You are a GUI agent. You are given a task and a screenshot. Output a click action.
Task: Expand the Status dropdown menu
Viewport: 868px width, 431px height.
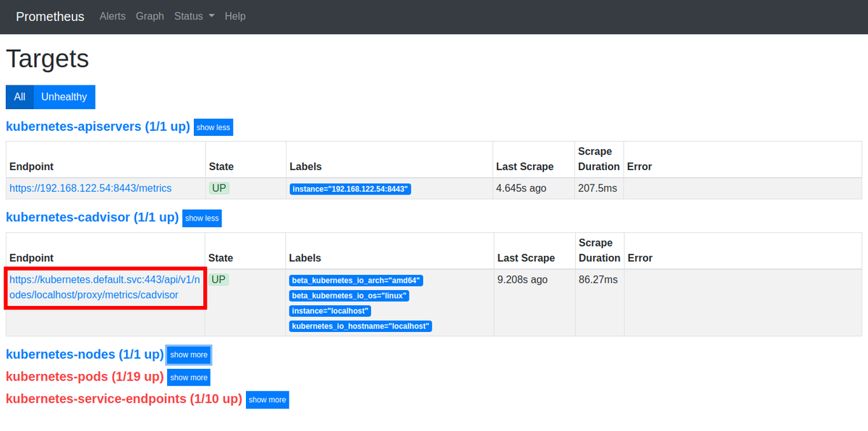point(194,16)
